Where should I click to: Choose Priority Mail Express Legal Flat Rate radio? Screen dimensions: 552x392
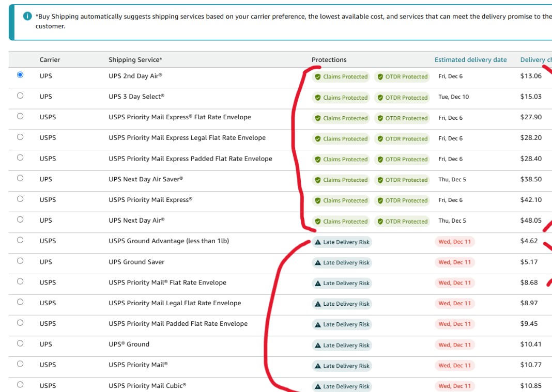(x=20, y=137)
